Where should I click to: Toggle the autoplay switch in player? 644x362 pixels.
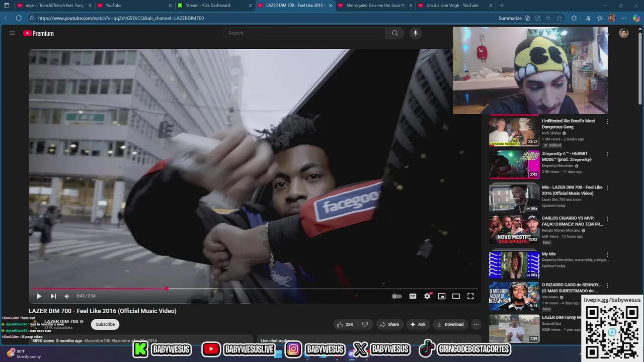397,296
